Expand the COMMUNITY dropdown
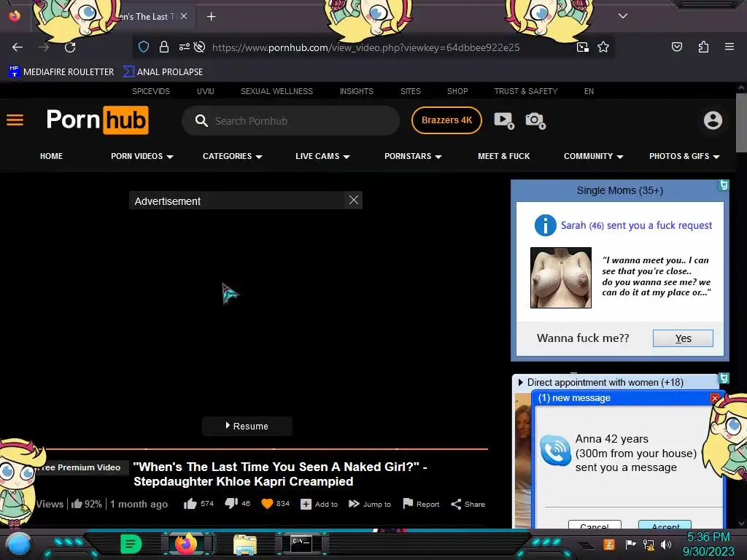Viewport: 747px width, 560px height. (593, 156)
